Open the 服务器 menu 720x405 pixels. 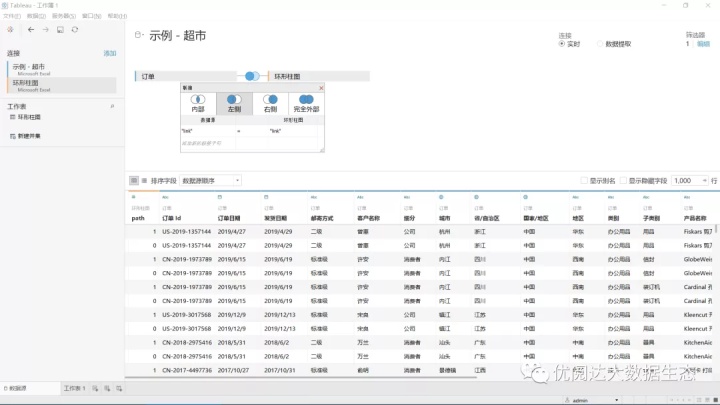click(x=64, y=16)
